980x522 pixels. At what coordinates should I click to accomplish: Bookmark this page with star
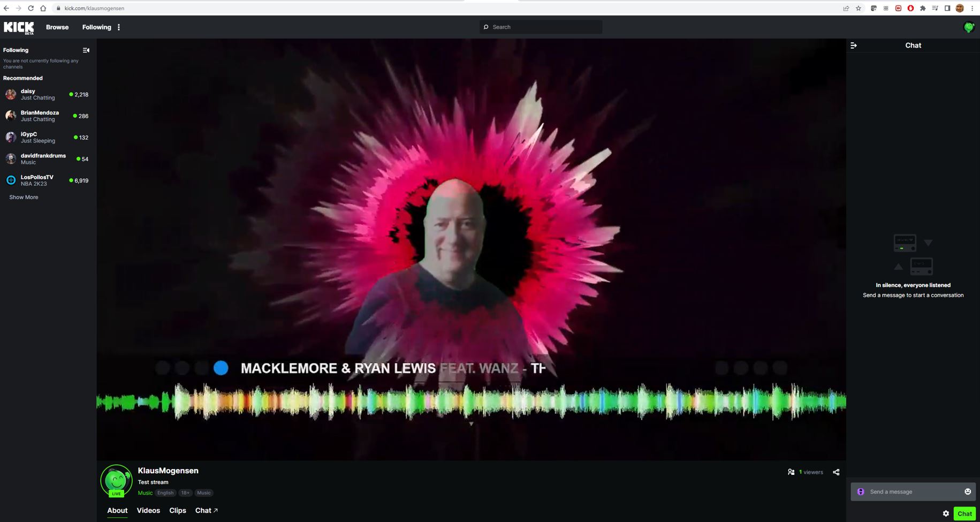(x=859, y=8)
